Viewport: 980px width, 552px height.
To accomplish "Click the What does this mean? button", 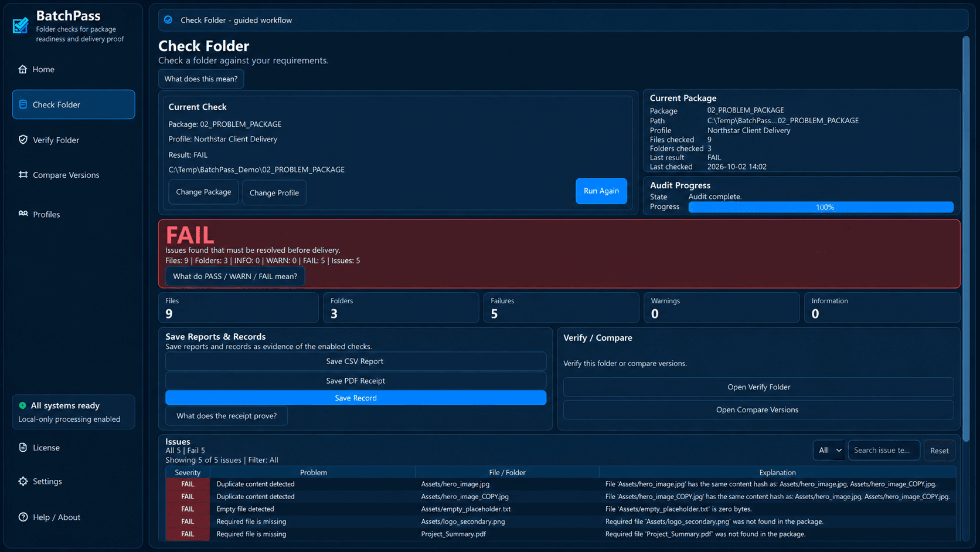I will (x=201, y=79).
